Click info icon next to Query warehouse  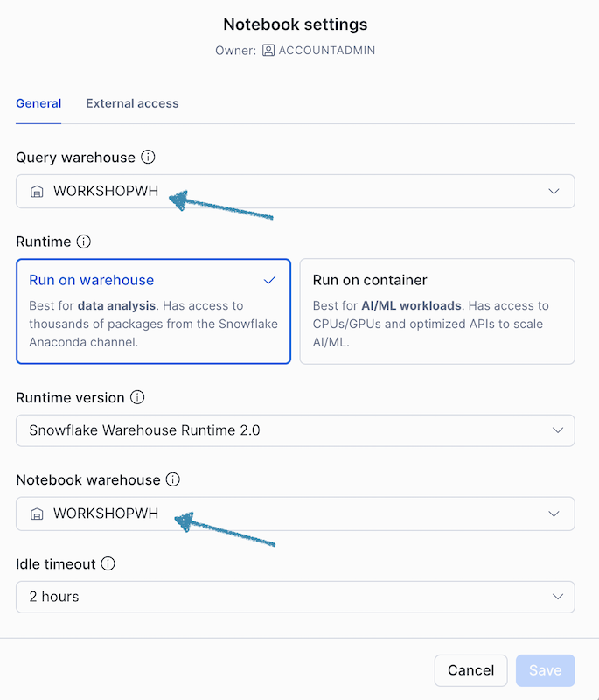click(148, 157)
